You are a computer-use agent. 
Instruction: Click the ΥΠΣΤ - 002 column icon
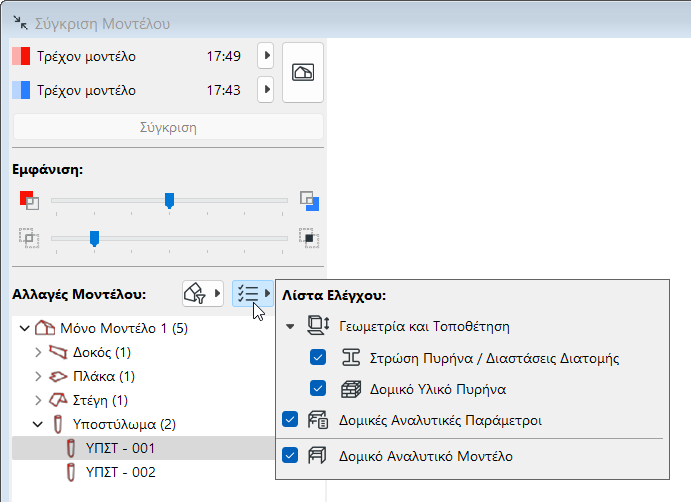point(71,472)
